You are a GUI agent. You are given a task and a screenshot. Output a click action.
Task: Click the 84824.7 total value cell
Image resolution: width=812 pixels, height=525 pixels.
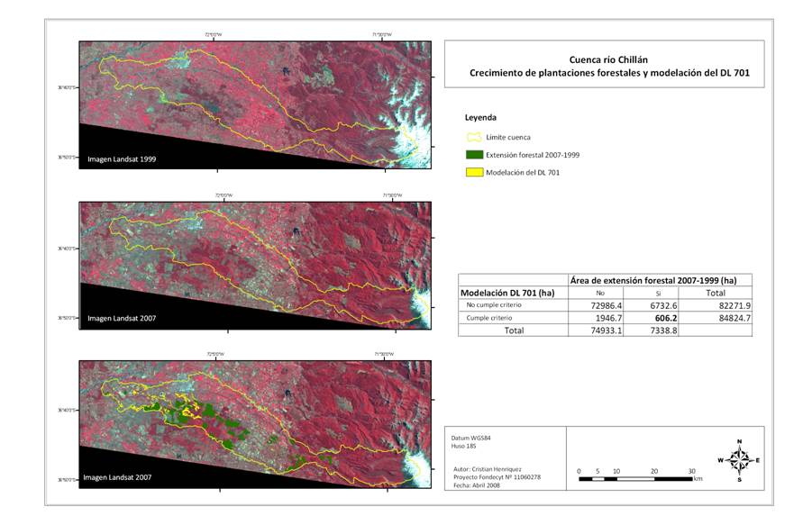tap(732, 319)
